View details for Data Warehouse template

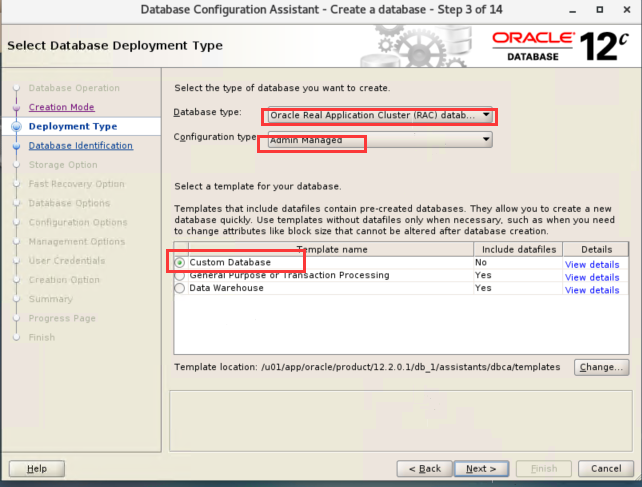[x=592, y=290]
